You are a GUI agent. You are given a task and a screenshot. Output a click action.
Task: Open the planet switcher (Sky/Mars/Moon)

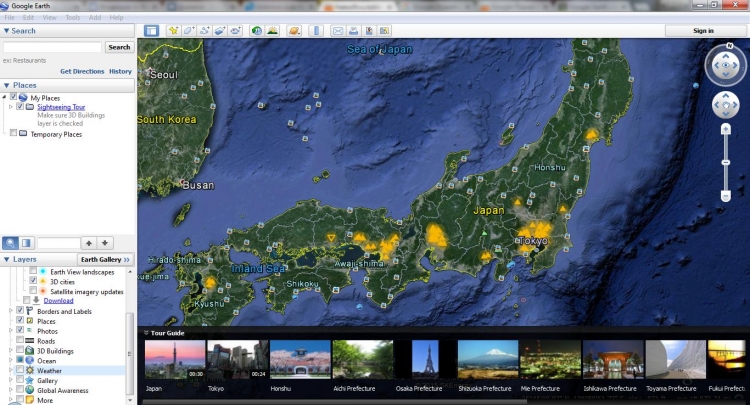coord(294,31)
